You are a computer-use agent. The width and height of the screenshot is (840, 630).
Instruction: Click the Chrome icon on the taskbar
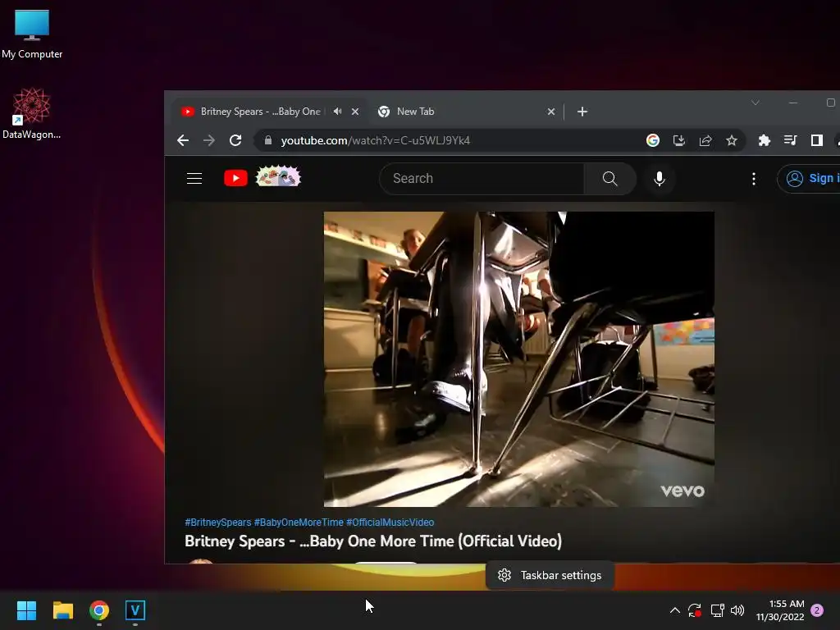coord(99,610)
